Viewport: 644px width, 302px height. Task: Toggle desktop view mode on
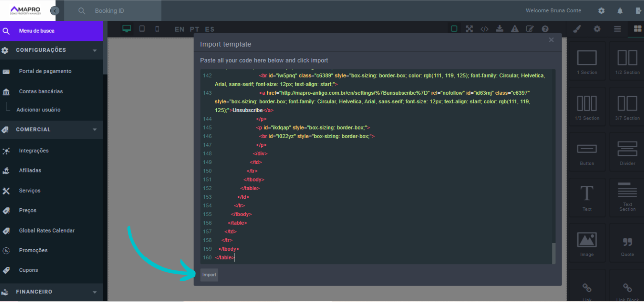126,29
